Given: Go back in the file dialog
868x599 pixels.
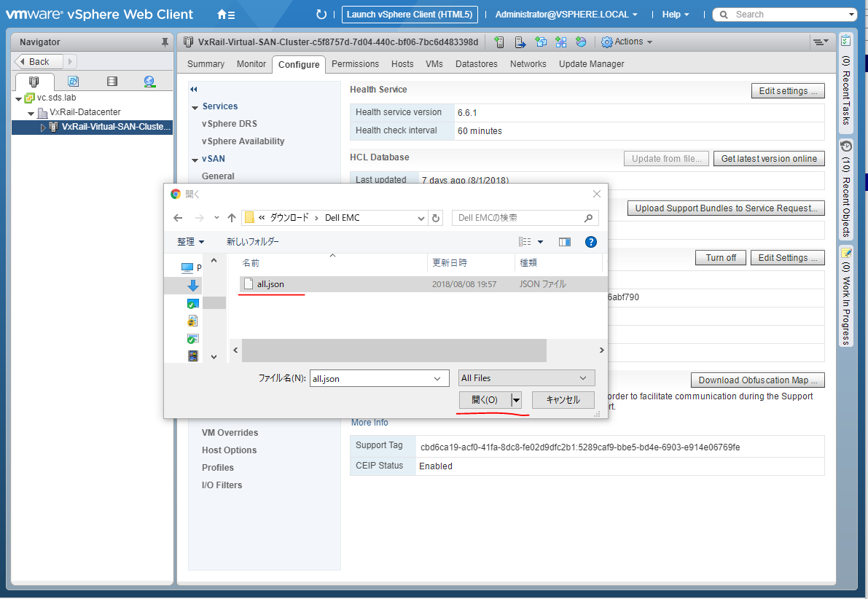Looking at the screenshot, I should (x=178, y=218).
